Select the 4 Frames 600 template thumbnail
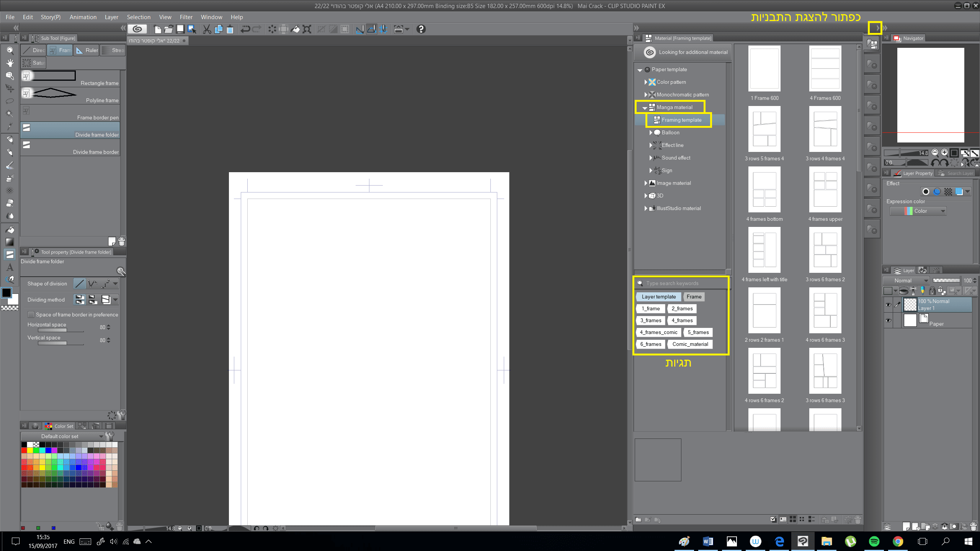Image resolution: width=980 pixels, height=551 pixels. pos(825,68)
